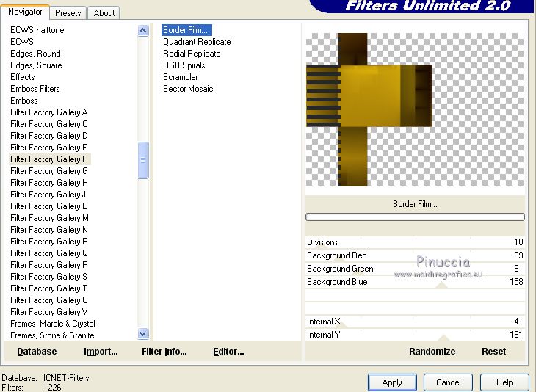This screenshot has height=392, width=536.
Task: Click the category list scroll down arrow
Action: (x=143, y=333)
